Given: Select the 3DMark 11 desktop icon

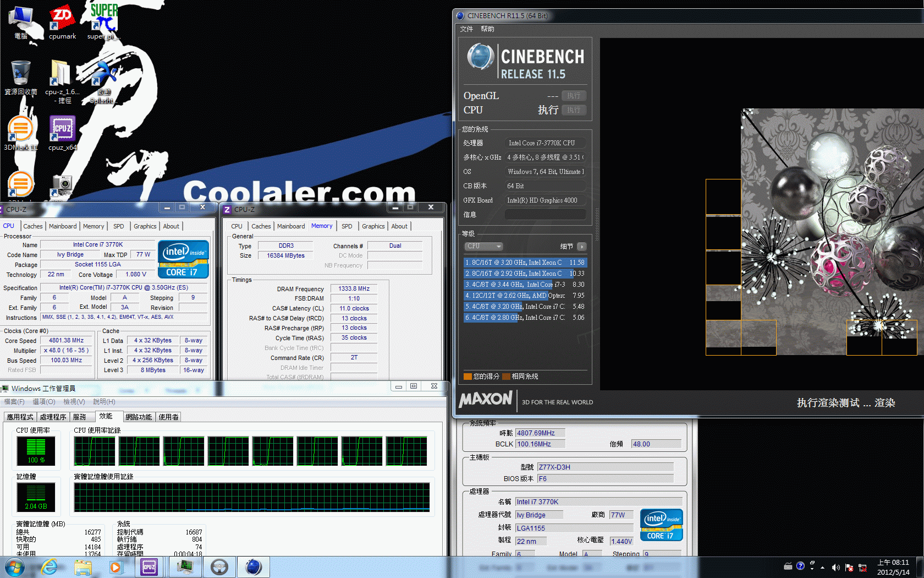Looking at the screenshot, I should point(21,133).
